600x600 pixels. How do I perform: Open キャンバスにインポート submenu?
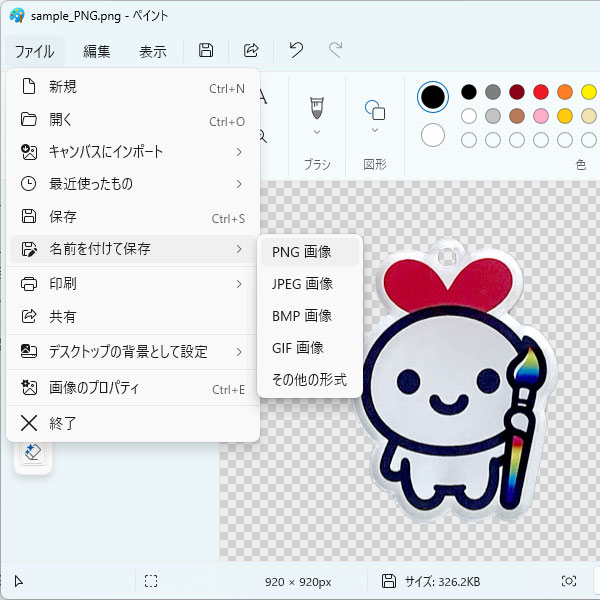pyautogui.click(x=132, y=152)
